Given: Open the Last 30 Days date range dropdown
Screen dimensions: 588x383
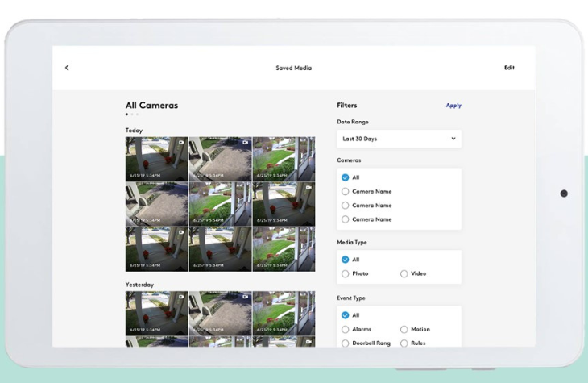Looking at the screenshot, I should tap(398, 139).
